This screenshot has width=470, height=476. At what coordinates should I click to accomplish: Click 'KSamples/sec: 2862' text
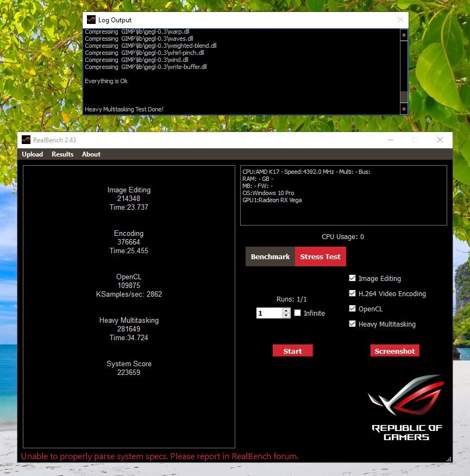pyautogui.click(x=129, y=294)
